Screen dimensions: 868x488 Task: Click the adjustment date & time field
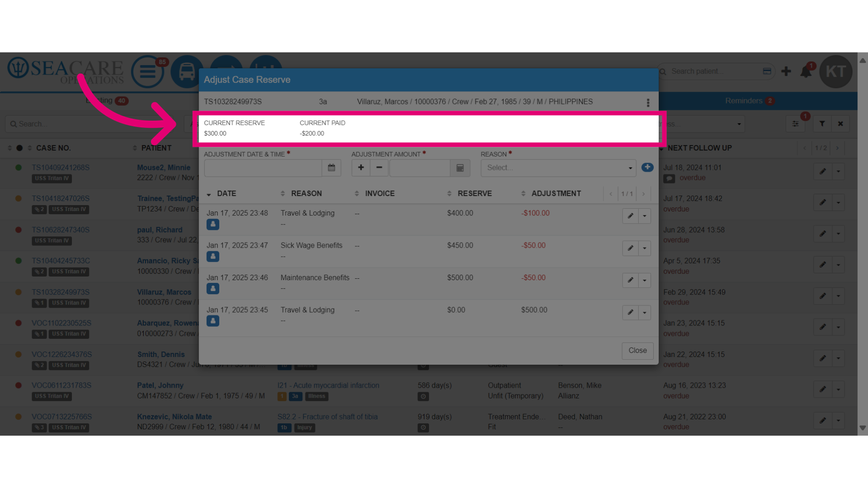pyautogui.click(x=263, y=168)
